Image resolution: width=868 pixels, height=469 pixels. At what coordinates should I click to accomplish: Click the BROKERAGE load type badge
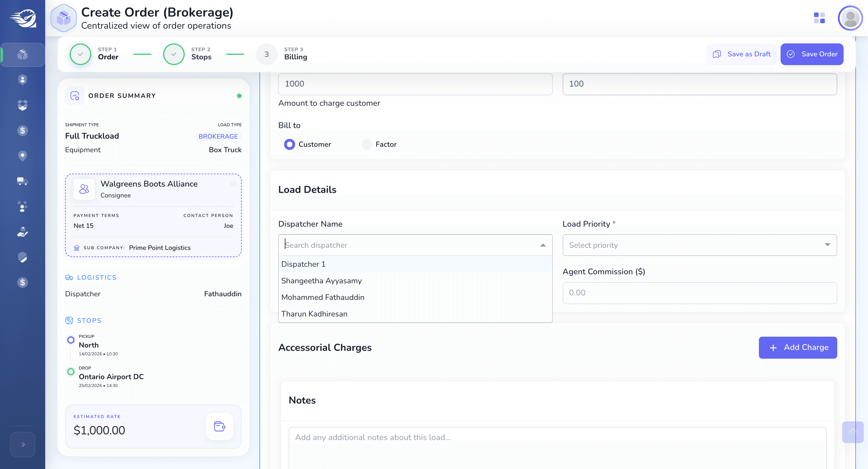pyautogui.click(x=218, y=136)
